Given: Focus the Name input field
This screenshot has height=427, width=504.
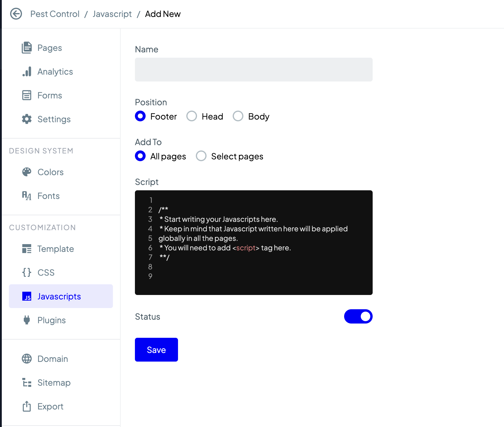Looking at the screenshot, I should (254, 70).
